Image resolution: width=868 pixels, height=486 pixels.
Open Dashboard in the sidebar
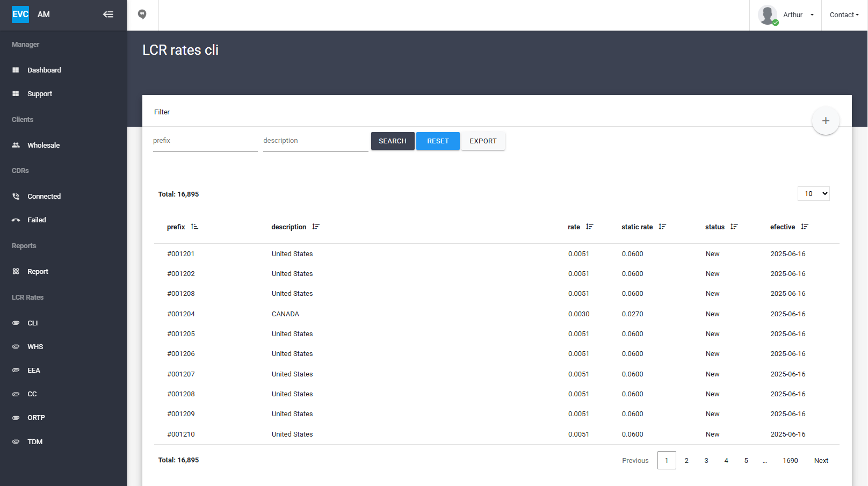coord(44,70)
